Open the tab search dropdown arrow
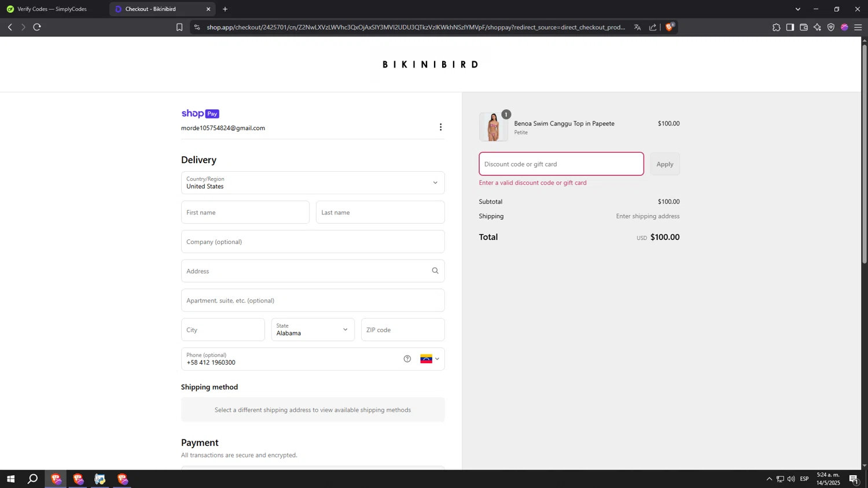 click(x=798, y=9)
